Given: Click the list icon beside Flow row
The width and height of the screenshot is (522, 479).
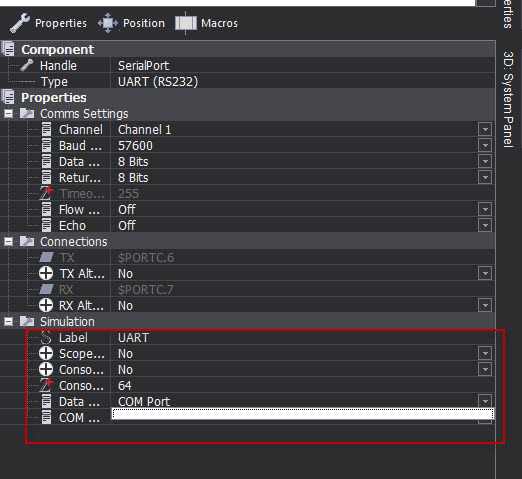Looking at the screenshot, I should pos(46,209).
